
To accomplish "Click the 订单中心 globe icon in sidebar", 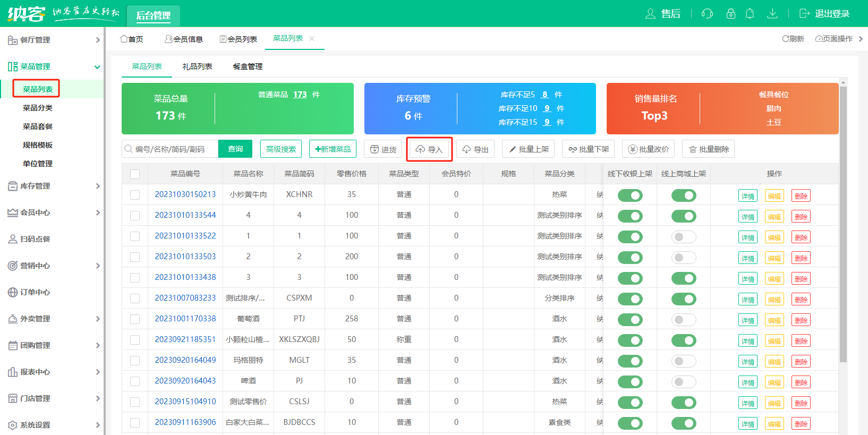I will pyautogui.click(x=13, y=292).
